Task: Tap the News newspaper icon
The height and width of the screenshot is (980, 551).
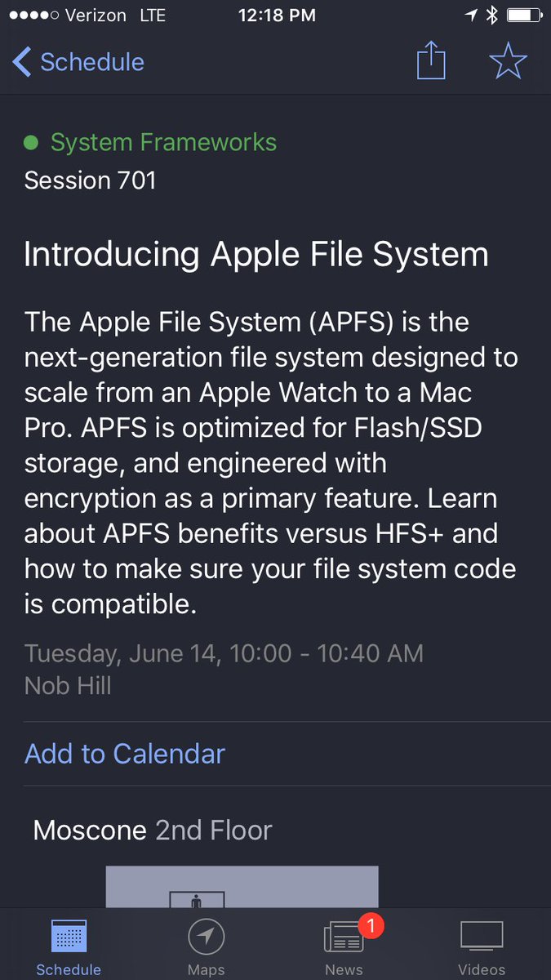Action: 342,939
